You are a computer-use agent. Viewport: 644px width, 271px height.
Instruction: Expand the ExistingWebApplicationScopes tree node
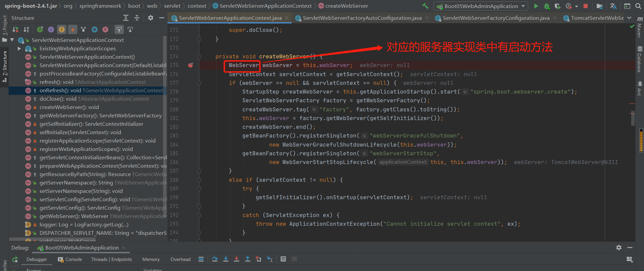tap(19, 49)
